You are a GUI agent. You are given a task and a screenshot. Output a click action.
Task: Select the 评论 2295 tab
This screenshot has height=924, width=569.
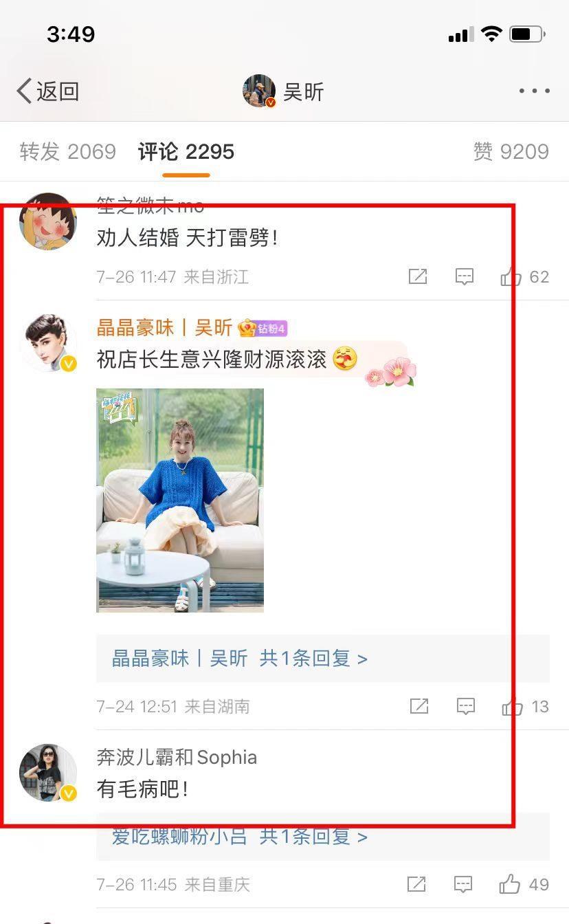click(x=186, y=151)
